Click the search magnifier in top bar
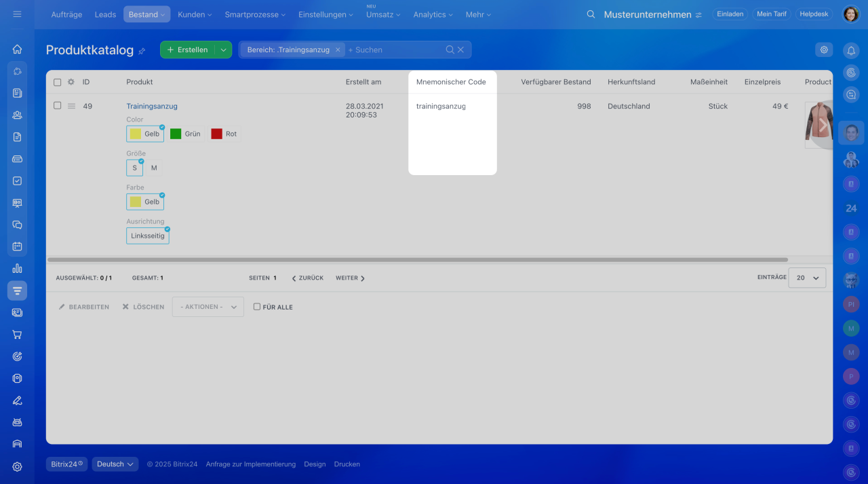 pyautogui.click(x=591, y=14)
